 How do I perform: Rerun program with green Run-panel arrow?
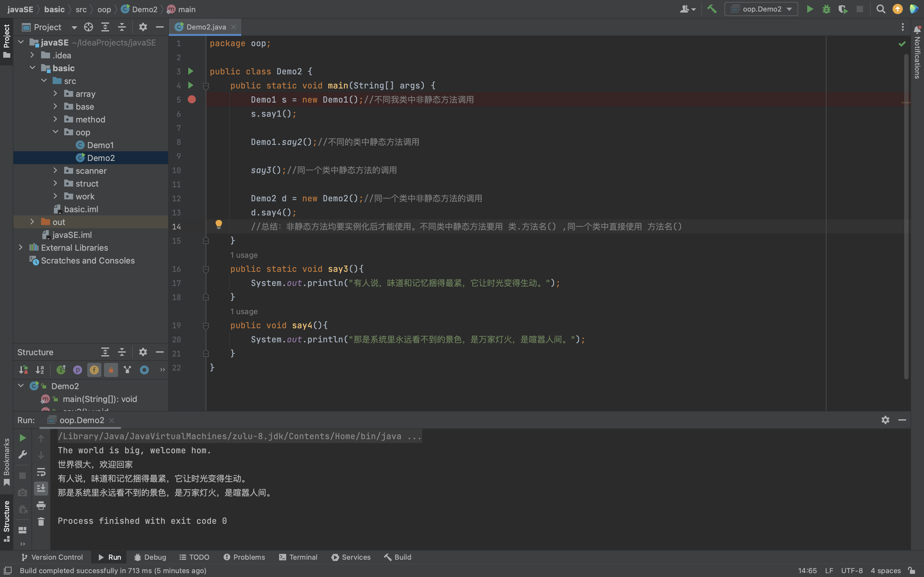[22, 438]
